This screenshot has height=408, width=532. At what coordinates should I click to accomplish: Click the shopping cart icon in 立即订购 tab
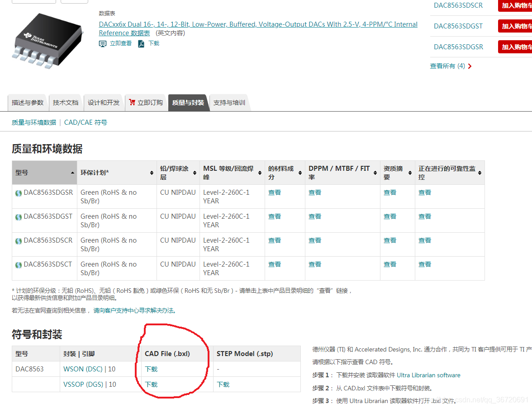pos(132,102)
